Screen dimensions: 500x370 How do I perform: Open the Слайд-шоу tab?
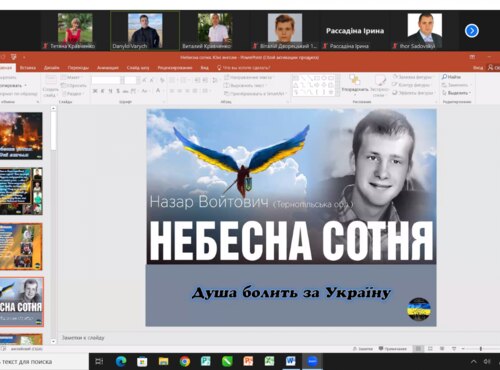138,68
